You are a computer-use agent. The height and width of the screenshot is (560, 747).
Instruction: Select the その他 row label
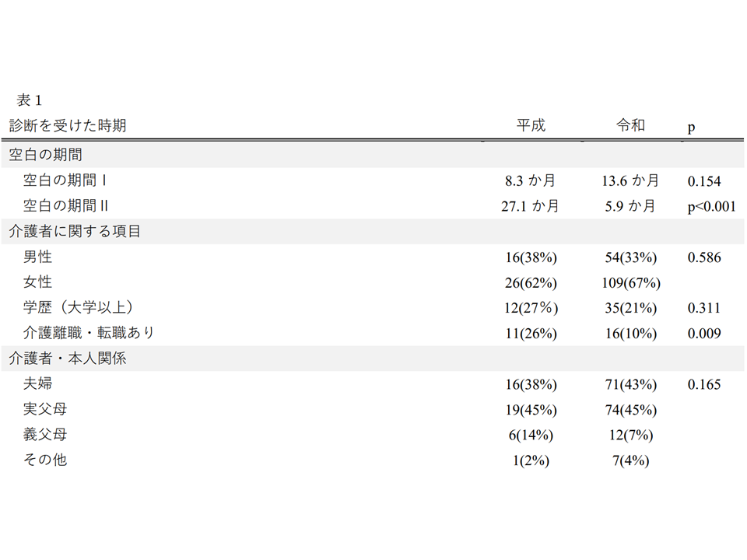coord(45,460)
